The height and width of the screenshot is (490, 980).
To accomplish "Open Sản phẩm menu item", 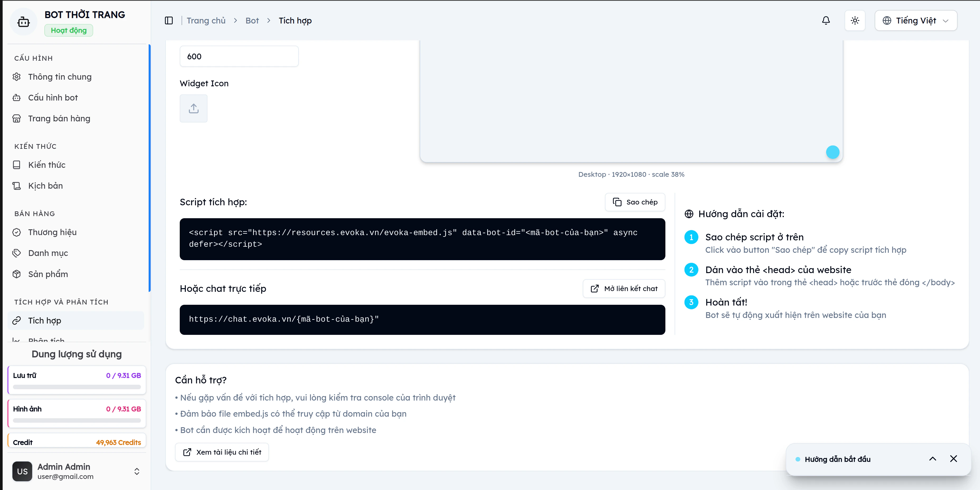I will pos(76,274).
